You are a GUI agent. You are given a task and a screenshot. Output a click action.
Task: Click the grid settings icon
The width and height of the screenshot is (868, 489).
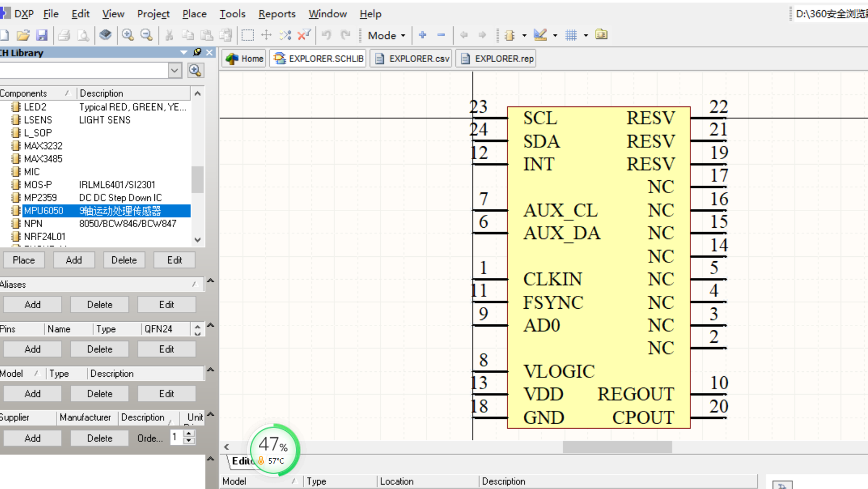point(571,35)
